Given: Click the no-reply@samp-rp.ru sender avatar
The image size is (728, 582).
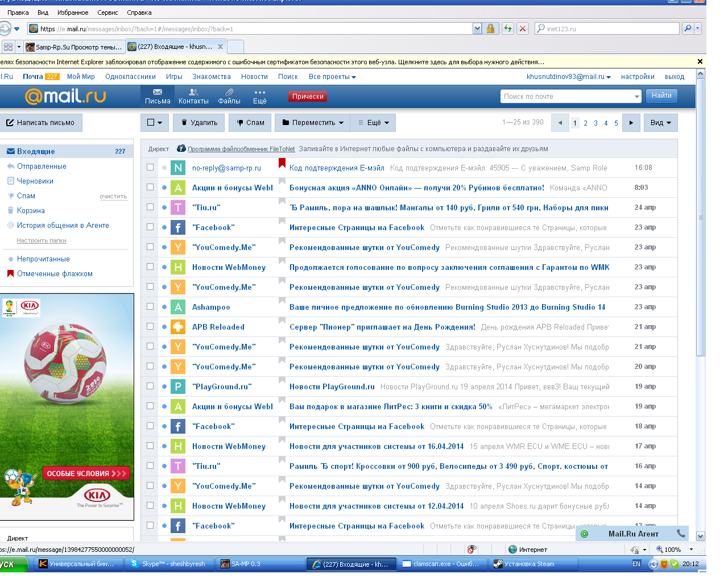Looking at the screenshot, I should pyautogui.click(x=178, y=168).
